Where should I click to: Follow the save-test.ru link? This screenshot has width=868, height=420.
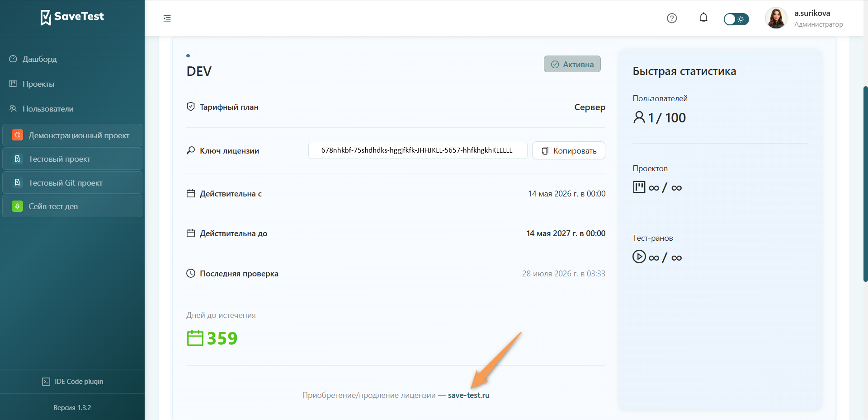[469, 395]
